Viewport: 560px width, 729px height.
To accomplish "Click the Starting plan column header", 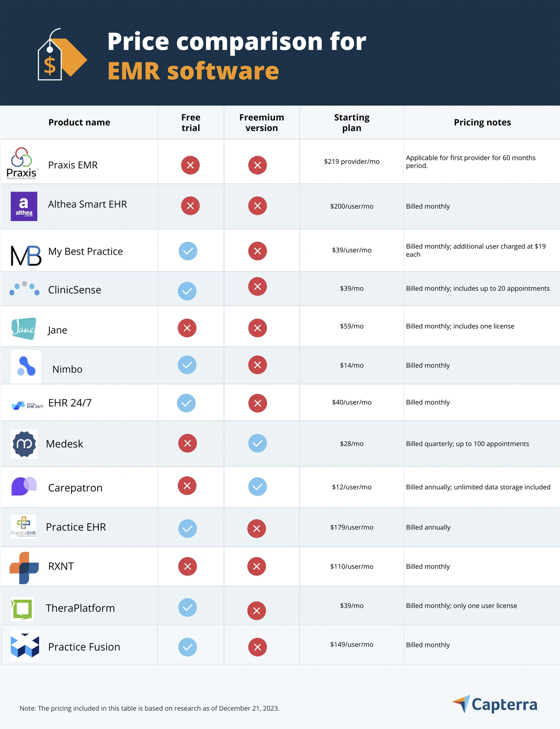I will (352, 122).
